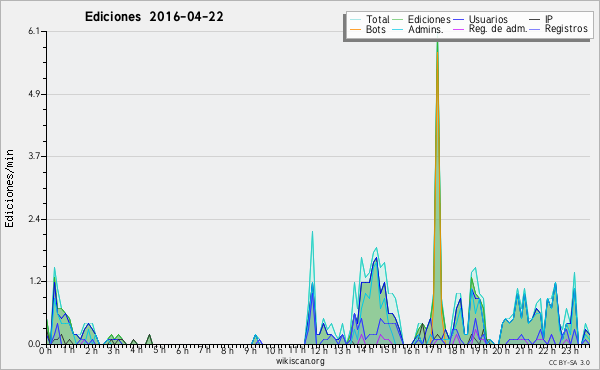Click the y-axis value 3.7
This screenshot has width=600, height=370.
tap(34, 156)
